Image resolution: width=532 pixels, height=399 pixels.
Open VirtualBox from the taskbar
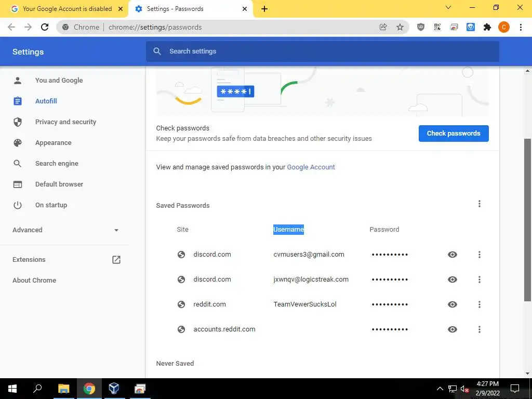pos(114,389)
